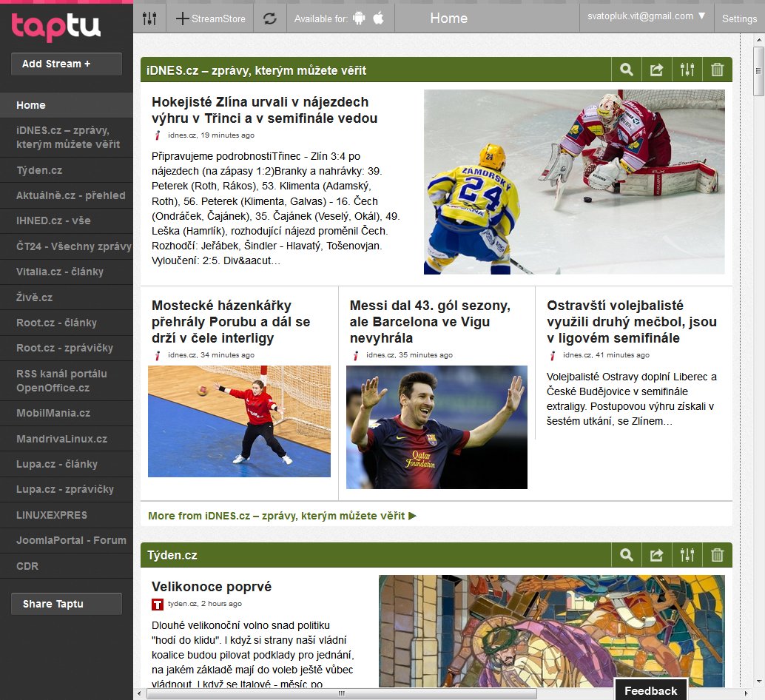Expand More from iDNES.cz link
The image size is (765, 700).
pyautogui.click(x=282, y=515)
